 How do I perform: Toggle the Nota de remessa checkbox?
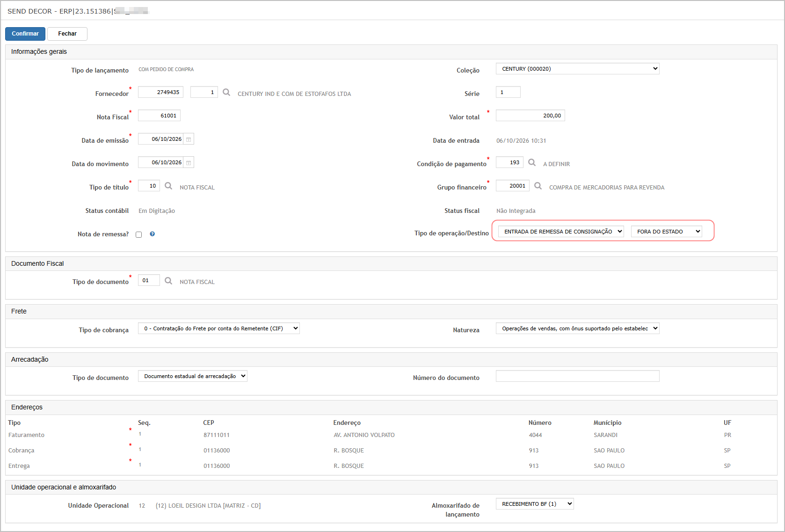pos(139,234)
